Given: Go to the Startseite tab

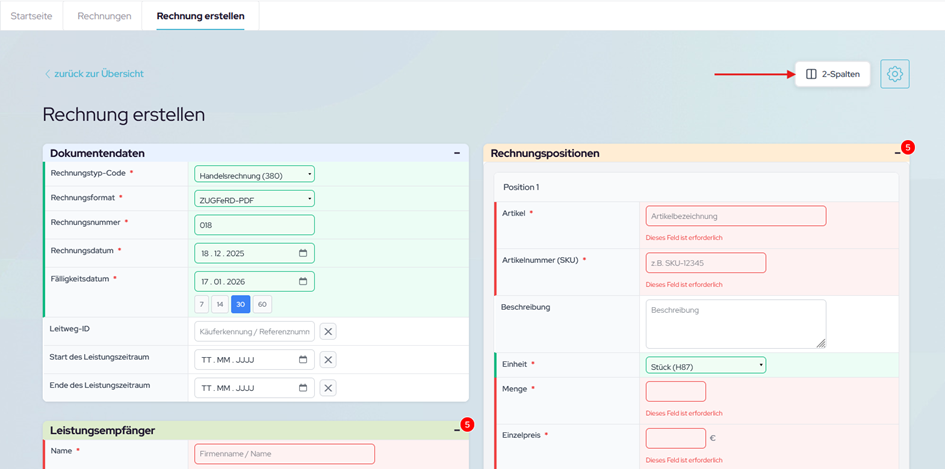Looking at the screenshot, I should coord(31,15).
